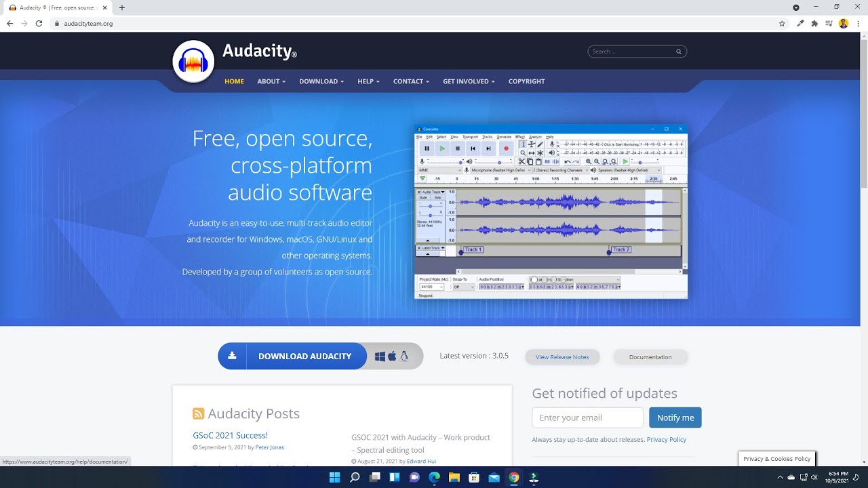This screenshot has height=488, width=868.
Task: Click the site lock icon in address bar
Action: click(57, 23)
